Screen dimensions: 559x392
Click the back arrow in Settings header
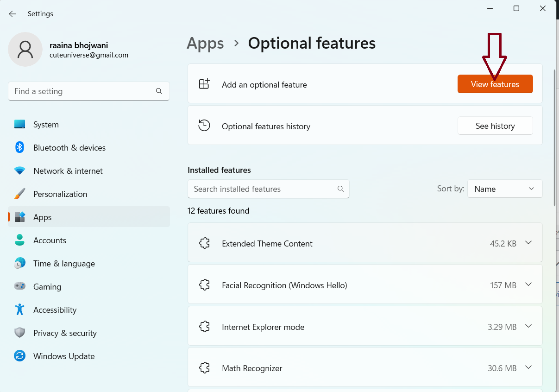coord(13,14)
